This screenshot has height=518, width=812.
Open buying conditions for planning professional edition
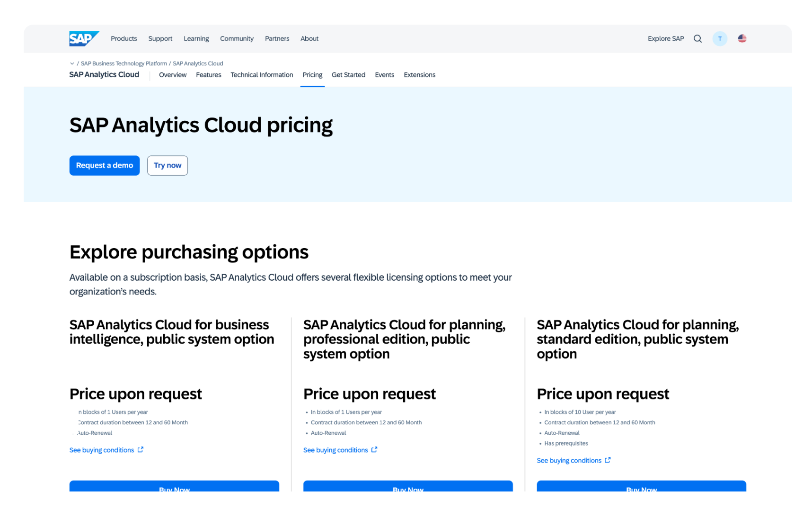click(335, 449)
